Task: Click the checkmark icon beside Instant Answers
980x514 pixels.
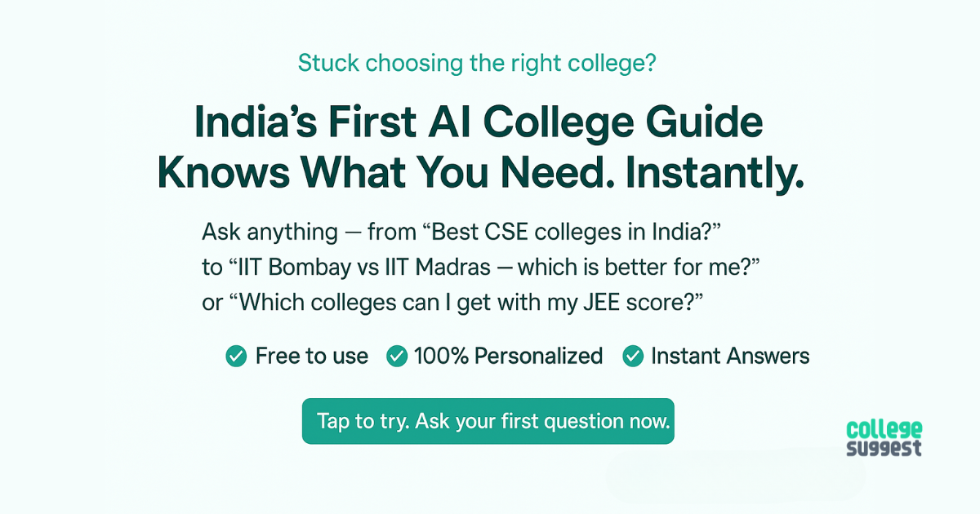Action: 633,357
